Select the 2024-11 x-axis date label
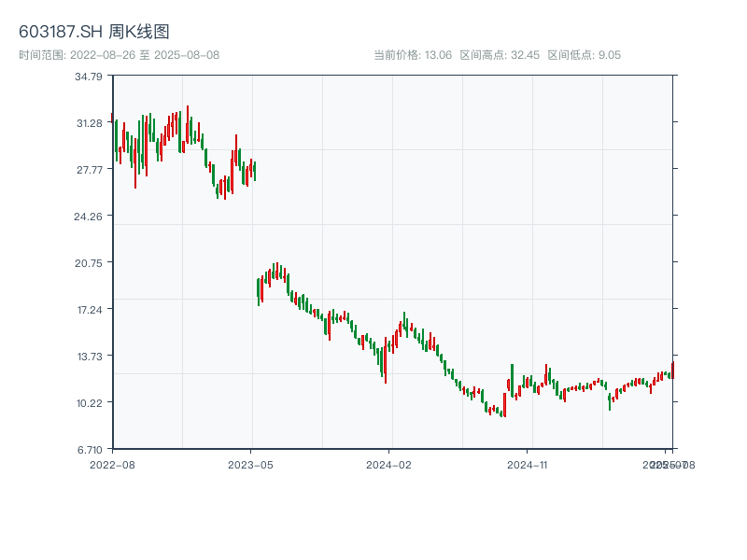 click(x=529, y=464)
